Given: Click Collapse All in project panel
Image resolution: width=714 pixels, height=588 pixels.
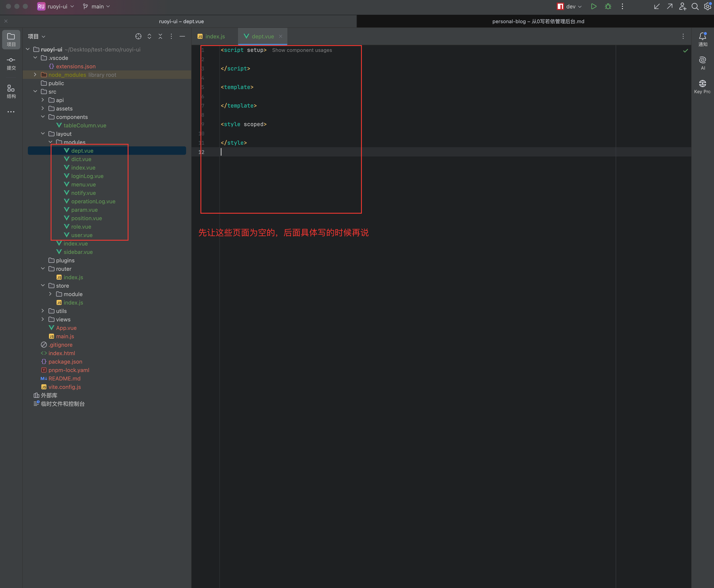Looking at the screenshot, I should pos(160,36).
